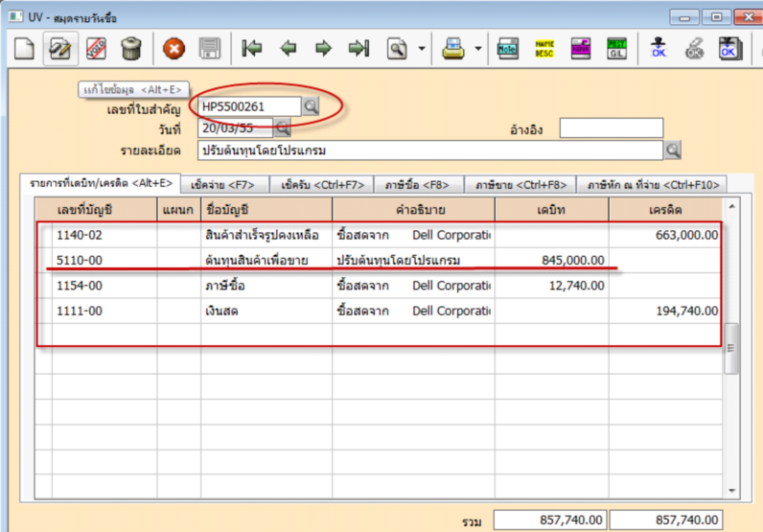Expand the printer options dropdown arrow
763x532 pixels.
478,49
